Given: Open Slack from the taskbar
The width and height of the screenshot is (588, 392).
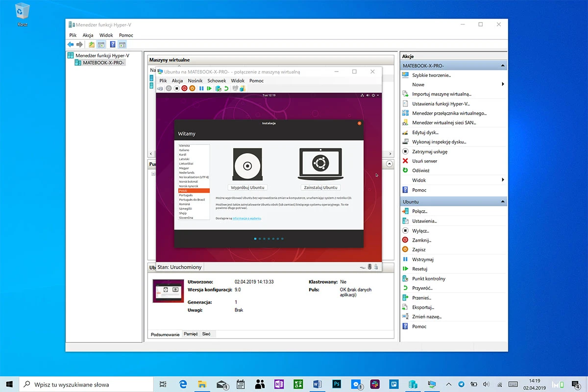Looking at the screenshot, I should [375, 385].
